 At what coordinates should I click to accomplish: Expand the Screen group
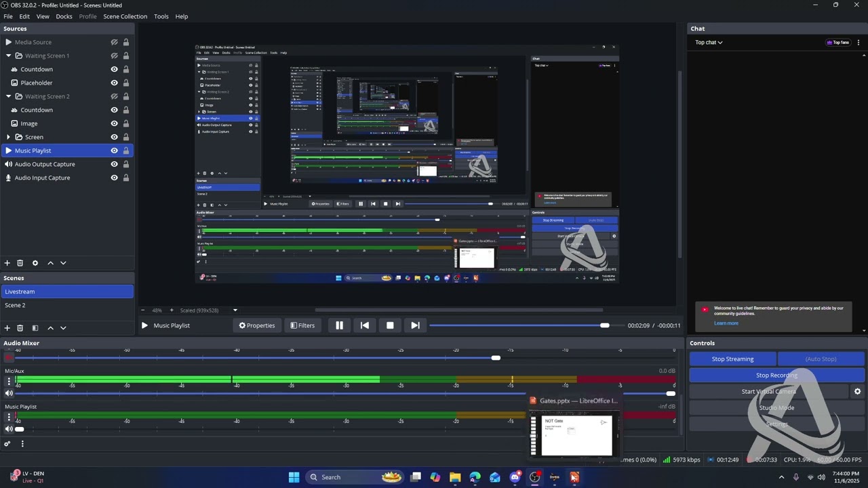(8, 137)
